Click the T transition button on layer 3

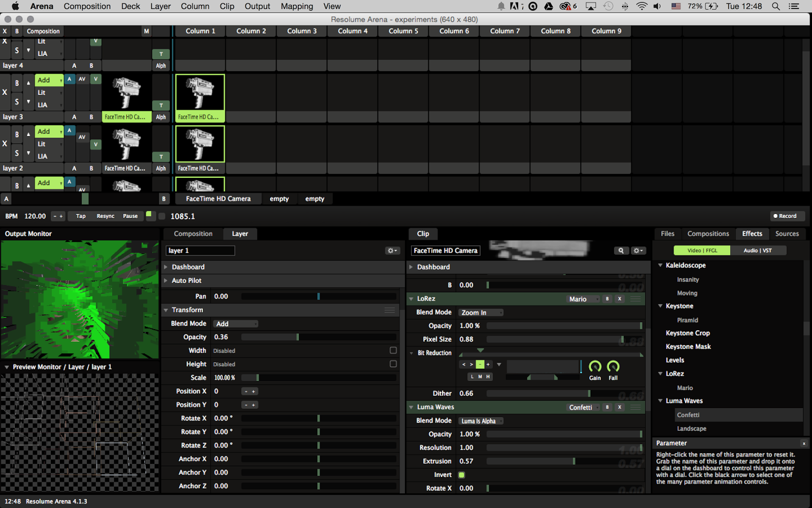tap(161, 105)
